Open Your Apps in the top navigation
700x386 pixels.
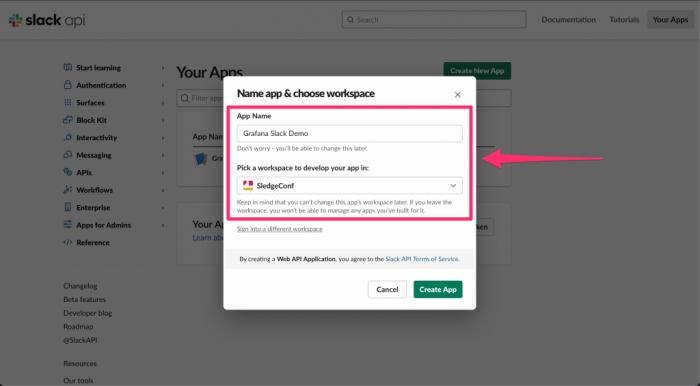[670, 20]
